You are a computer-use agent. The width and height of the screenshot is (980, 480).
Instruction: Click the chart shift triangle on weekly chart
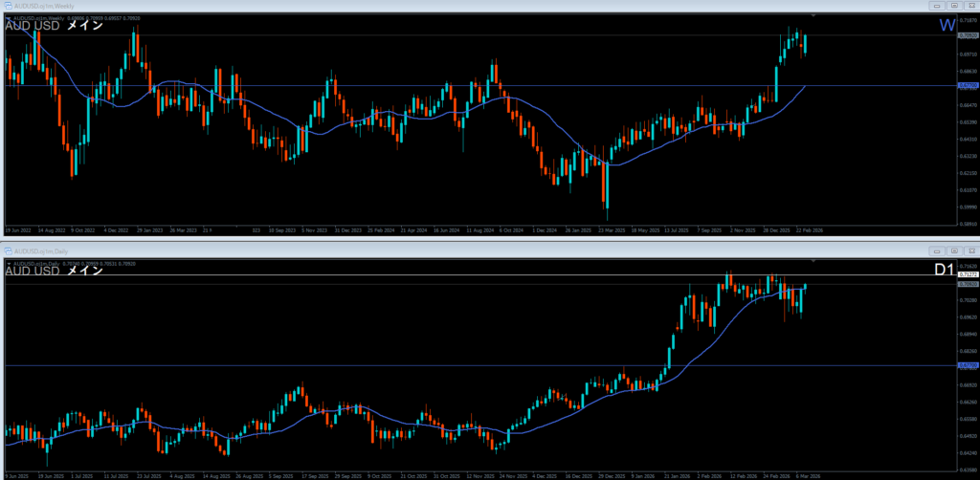coord(813,15)
